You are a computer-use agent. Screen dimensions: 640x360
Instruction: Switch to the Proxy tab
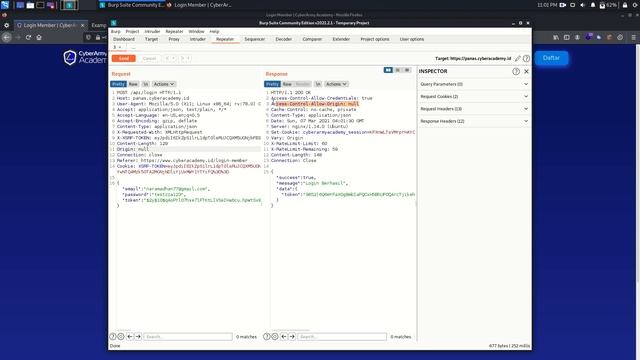(x=174, y=39)
